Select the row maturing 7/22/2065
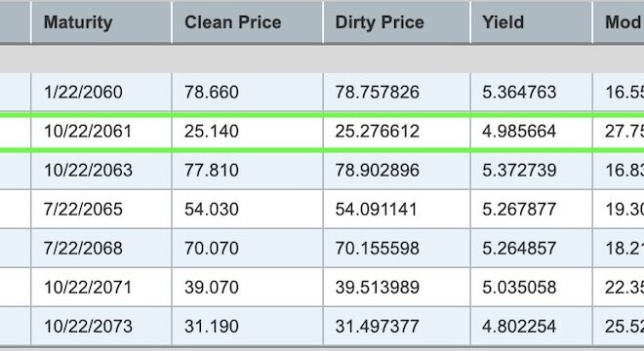Viewport: 644px width, 351px height. 322,210
